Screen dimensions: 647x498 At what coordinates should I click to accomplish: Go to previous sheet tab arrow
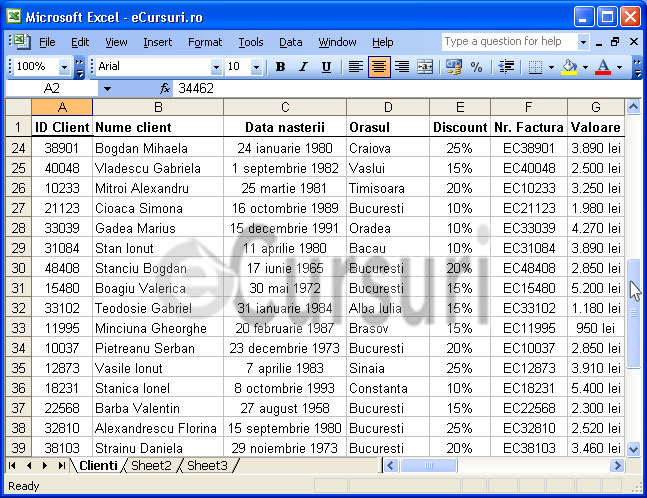[x=29, y=466]
